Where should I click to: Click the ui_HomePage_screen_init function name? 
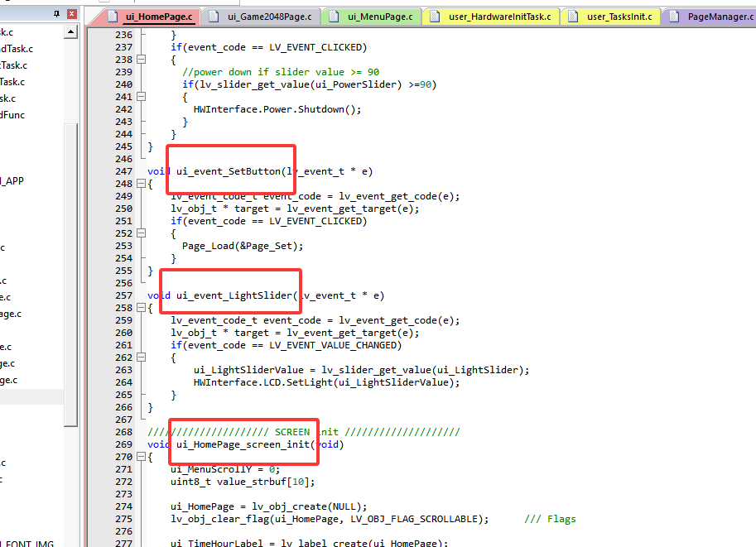245,444
